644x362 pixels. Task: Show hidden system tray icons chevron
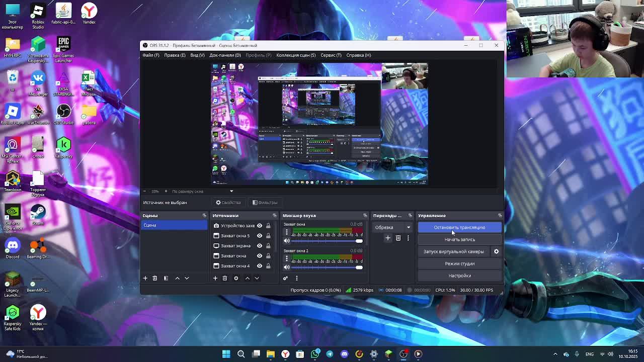555,354
